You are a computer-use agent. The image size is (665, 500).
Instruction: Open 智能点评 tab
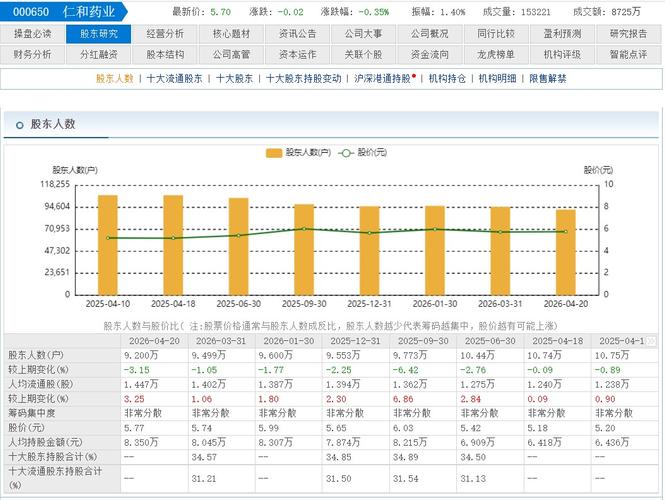click(628, 55)
